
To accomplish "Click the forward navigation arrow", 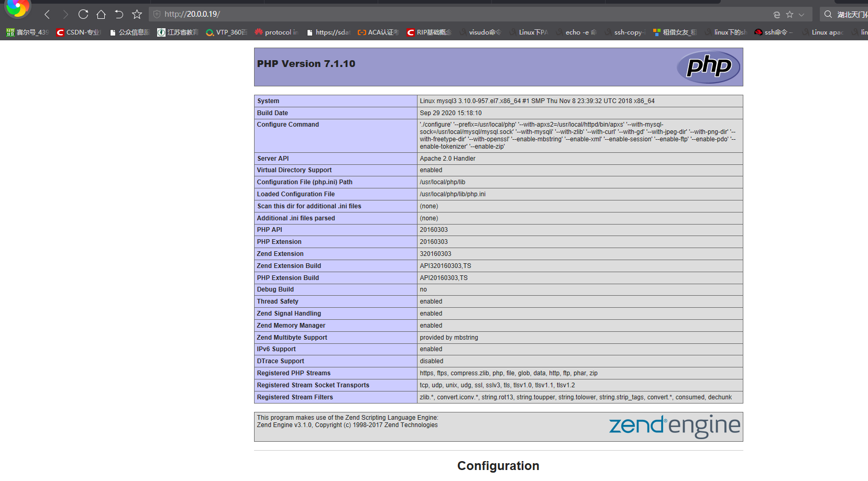I will [x=65, y=14].
